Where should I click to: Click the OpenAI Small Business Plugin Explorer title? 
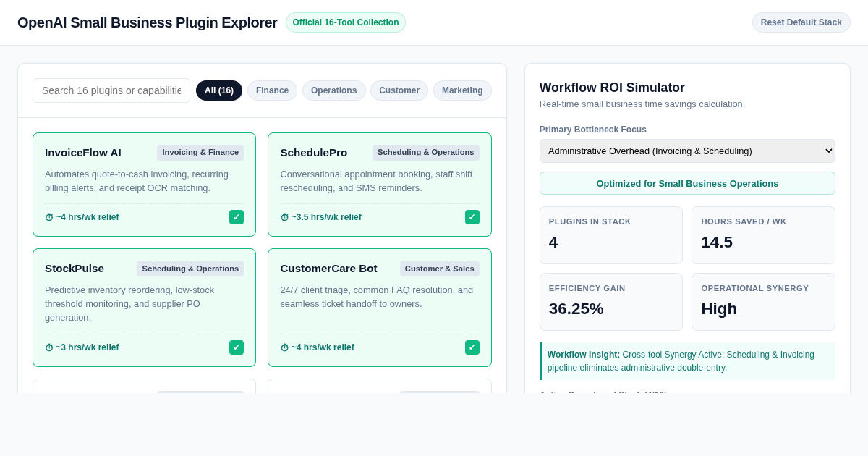point(148,22)
